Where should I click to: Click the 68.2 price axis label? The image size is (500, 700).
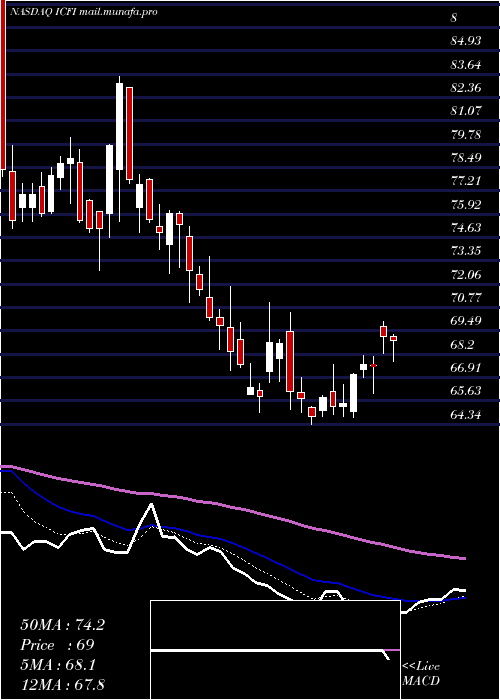462,345
